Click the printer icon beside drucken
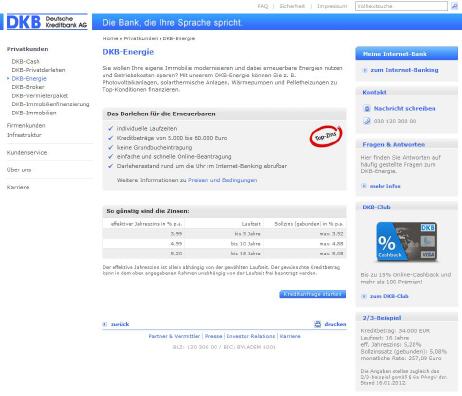 click(317, 324)
